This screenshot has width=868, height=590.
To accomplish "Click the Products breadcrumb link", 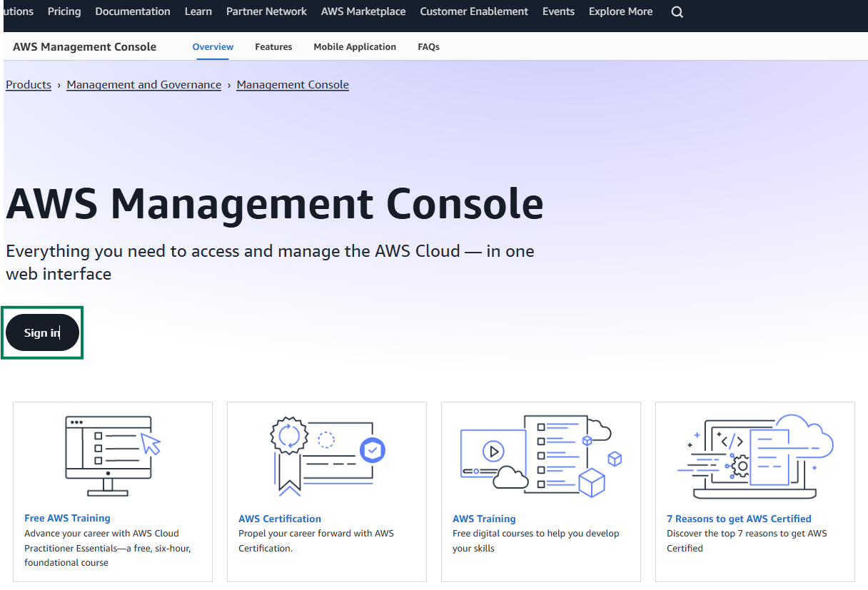I will (29, 84).
